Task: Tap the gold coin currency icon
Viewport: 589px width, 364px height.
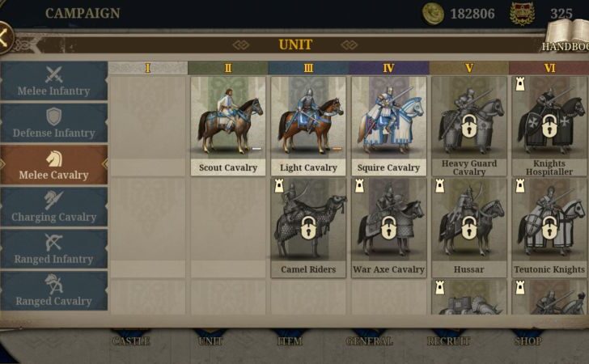Action: (433, 14)
